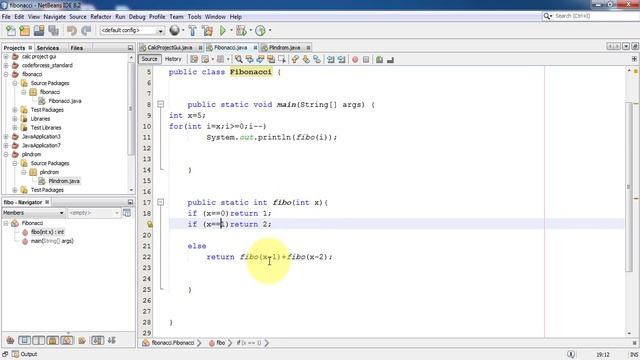Click the Open Project toolbar icon

coord(39,31)
